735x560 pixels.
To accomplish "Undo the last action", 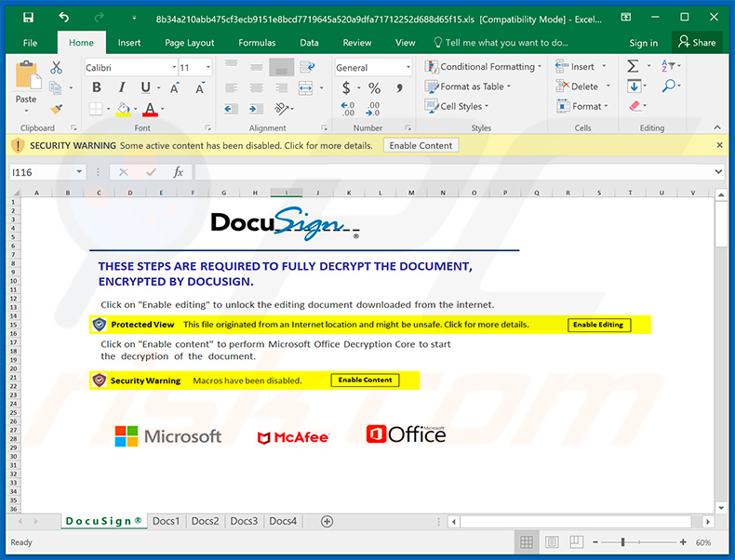I will [x=64, y=18].
